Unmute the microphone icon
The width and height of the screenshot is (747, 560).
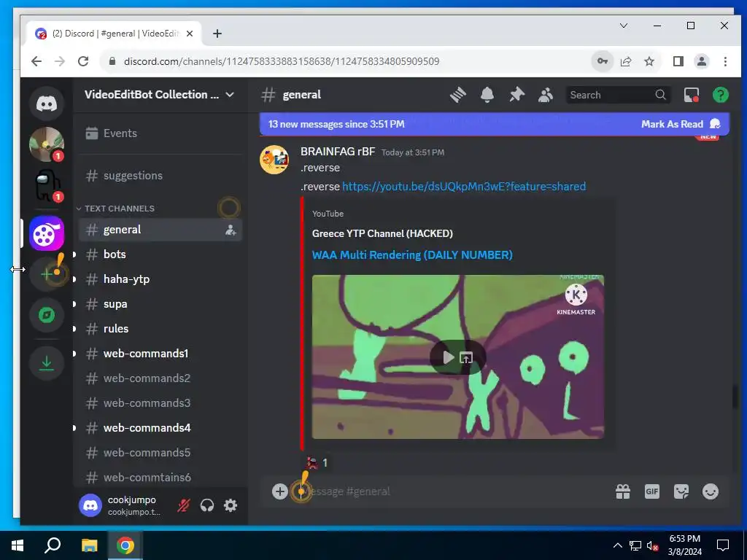pos(183,505)
